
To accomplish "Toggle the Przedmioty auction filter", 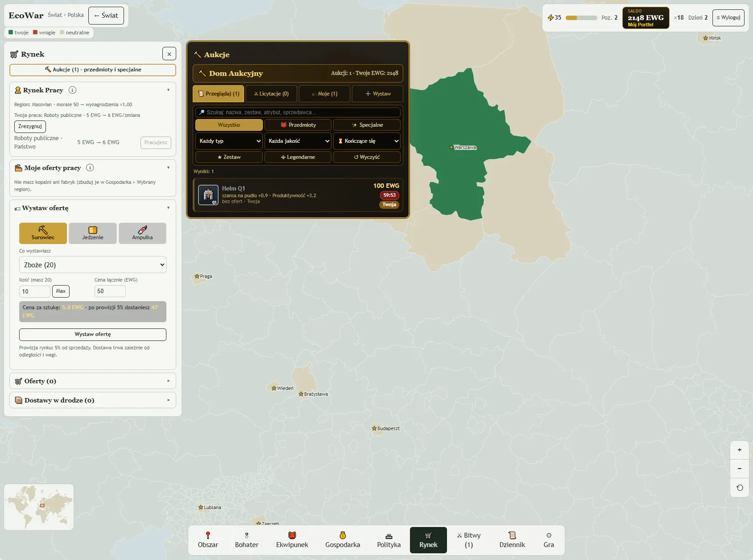I will [298, 125].
